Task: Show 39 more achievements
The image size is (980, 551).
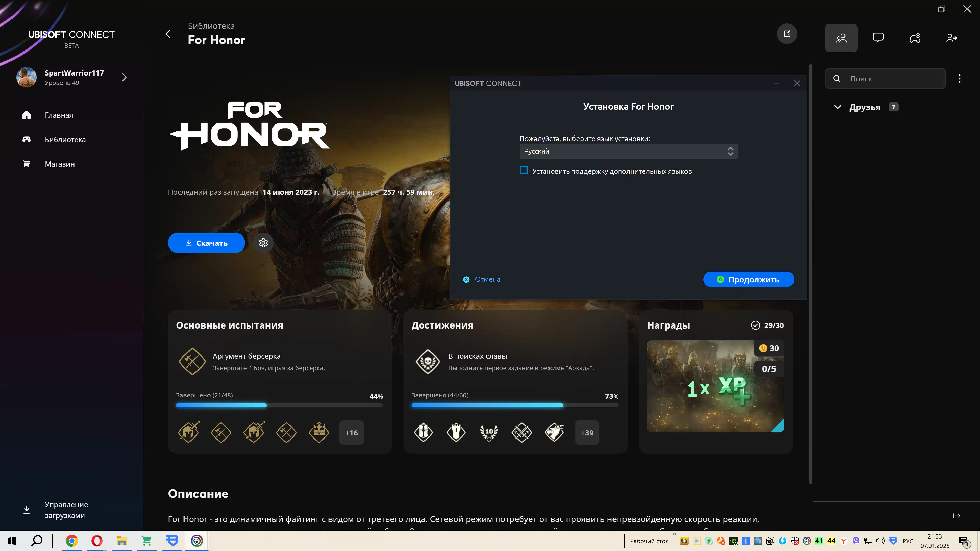Action: point(587,433)
